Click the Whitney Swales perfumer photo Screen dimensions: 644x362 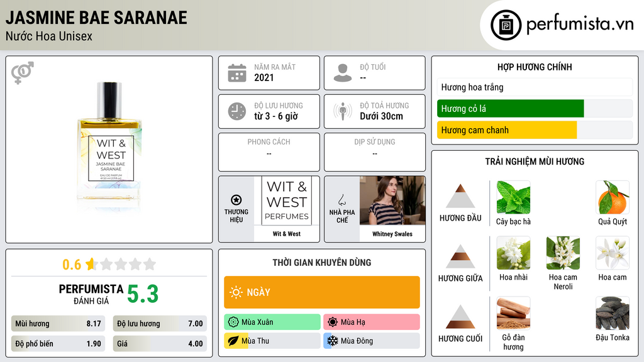[x=392, y=200]
